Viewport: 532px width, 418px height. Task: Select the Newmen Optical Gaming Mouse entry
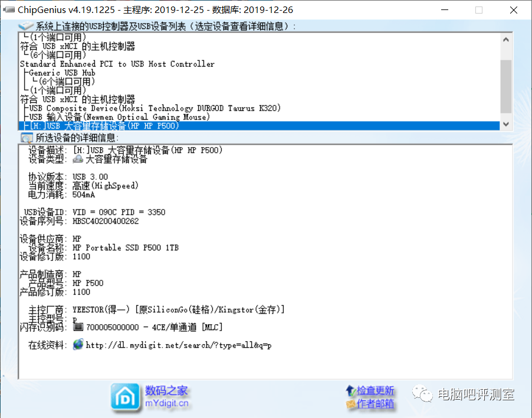click(x=119, y=117)
